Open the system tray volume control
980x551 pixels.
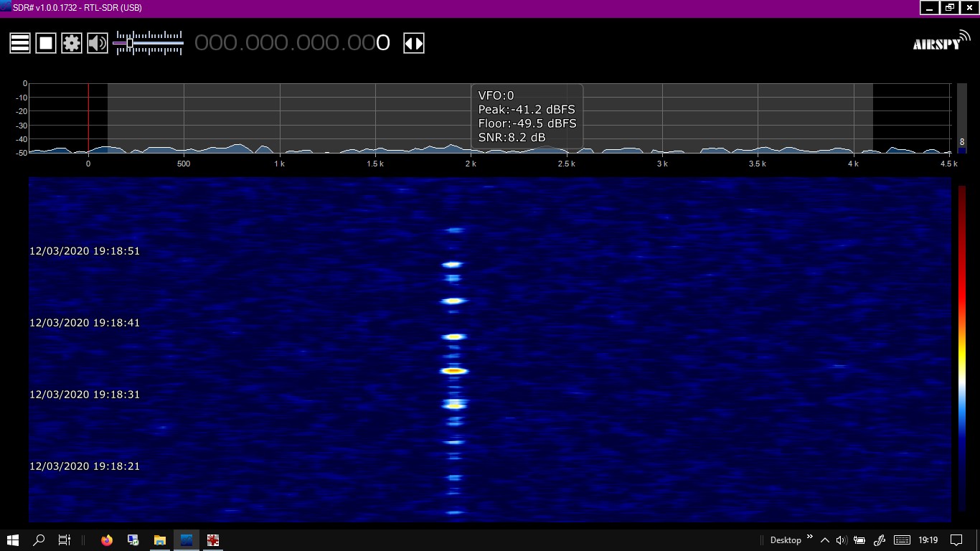click(842, 540)
